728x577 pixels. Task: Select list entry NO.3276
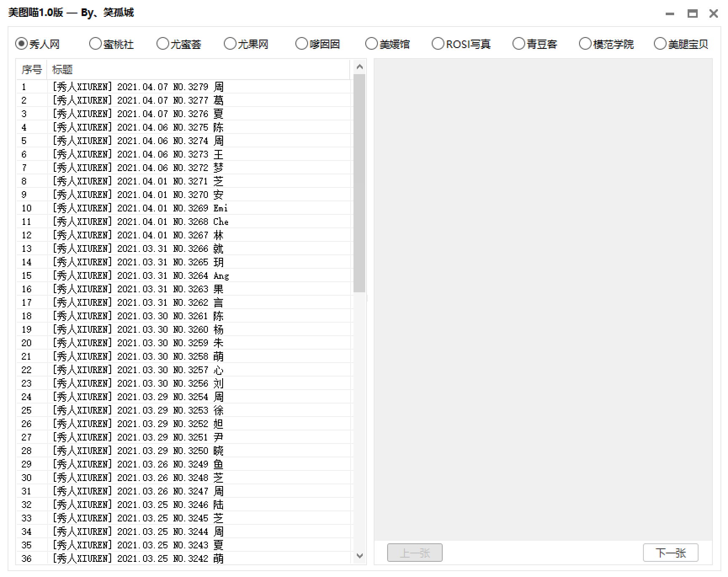(183, 114)
